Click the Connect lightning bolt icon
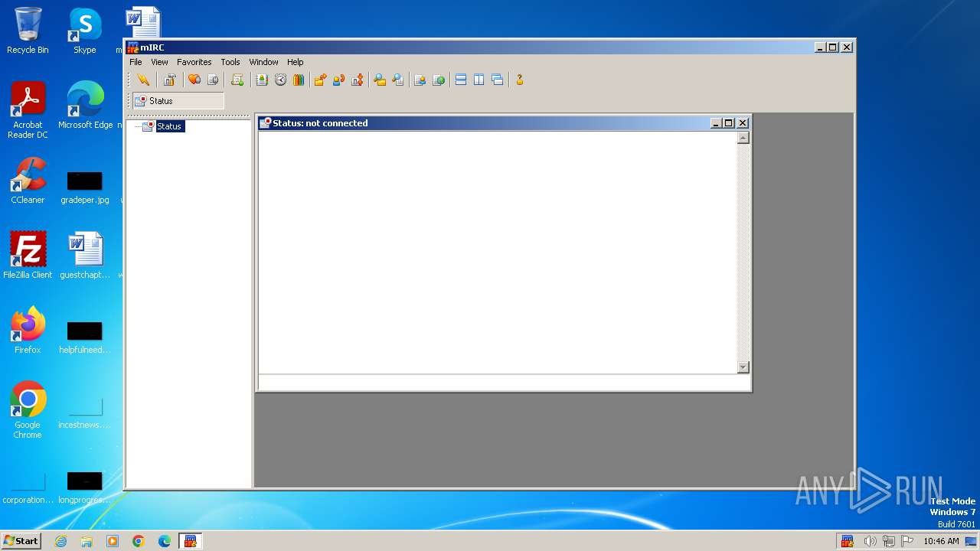980x551 pixels. pos(143,80)
